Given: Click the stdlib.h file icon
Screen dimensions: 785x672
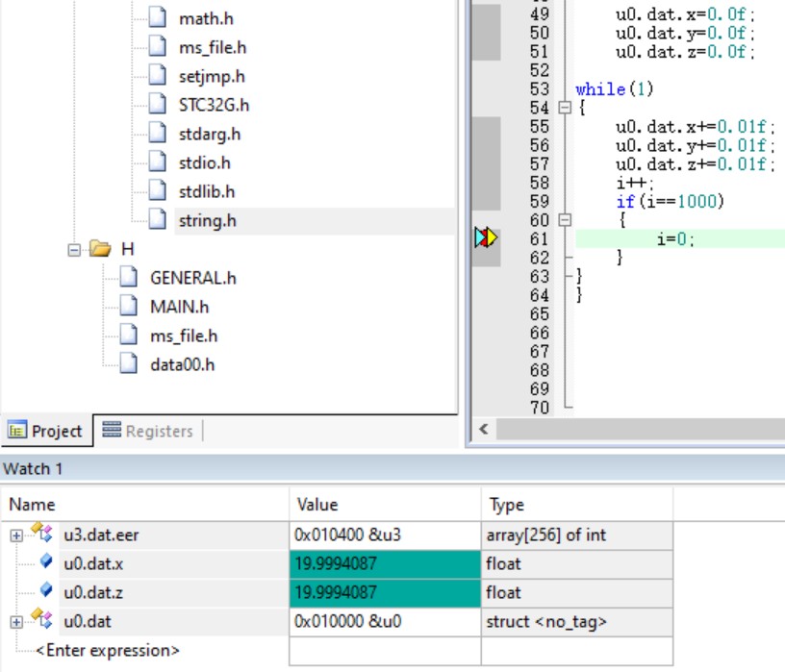Looking at the screenshot, I should point(158,190).
